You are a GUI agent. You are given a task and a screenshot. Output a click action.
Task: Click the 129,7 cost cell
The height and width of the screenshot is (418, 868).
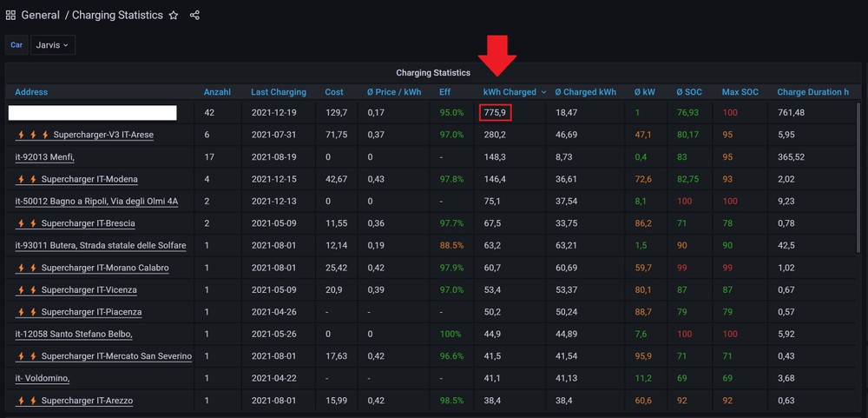337,113
